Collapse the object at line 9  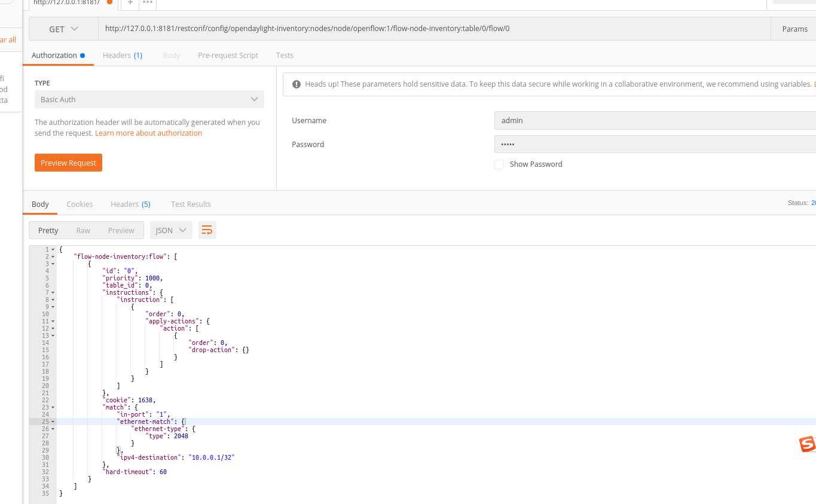click(53, 307)
